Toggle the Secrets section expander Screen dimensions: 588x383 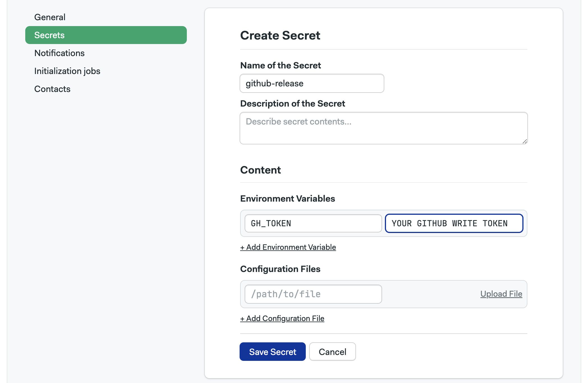click(x=106, y=35)
